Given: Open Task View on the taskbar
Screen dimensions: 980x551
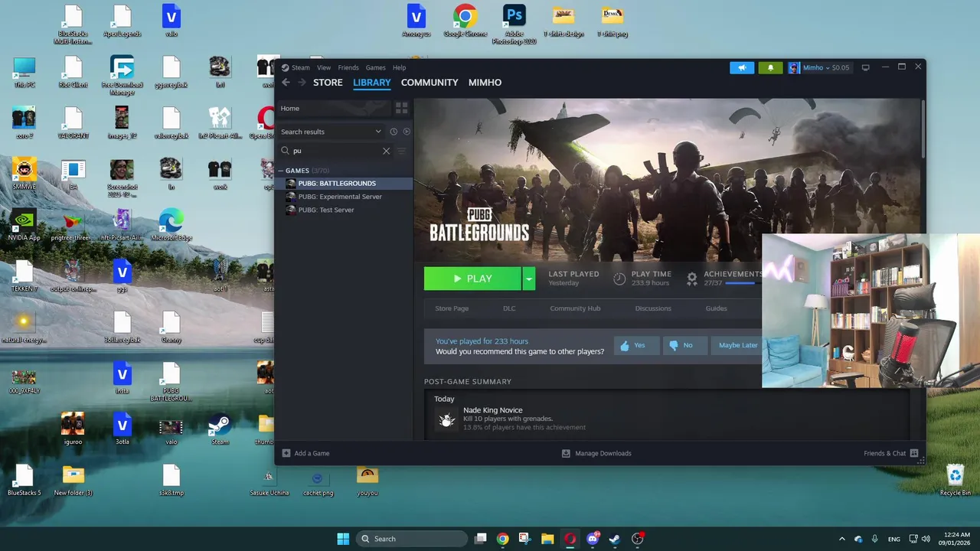Looking at the screenshot, I should coord(480,539).
